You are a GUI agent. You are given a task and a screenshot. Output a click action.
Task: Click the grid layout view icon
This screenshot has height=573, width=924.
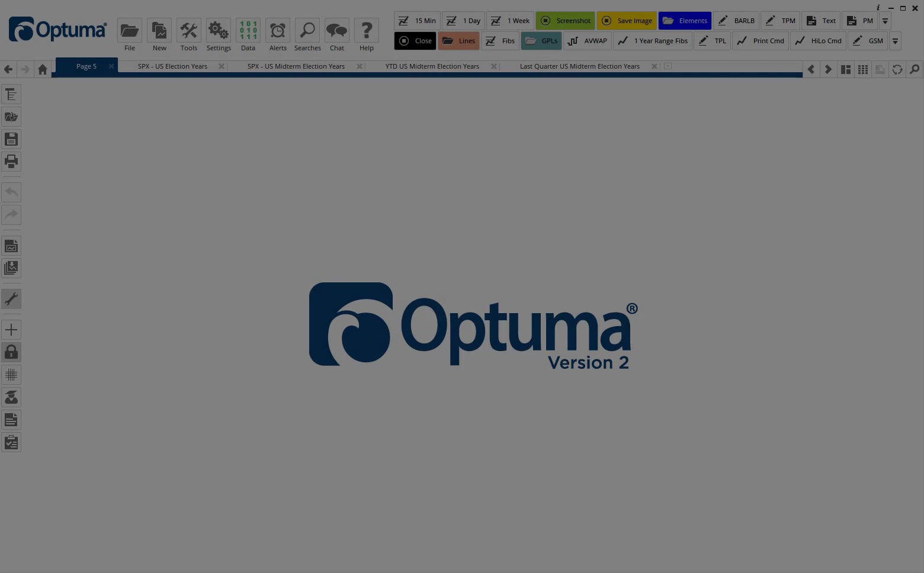(863, 69)
